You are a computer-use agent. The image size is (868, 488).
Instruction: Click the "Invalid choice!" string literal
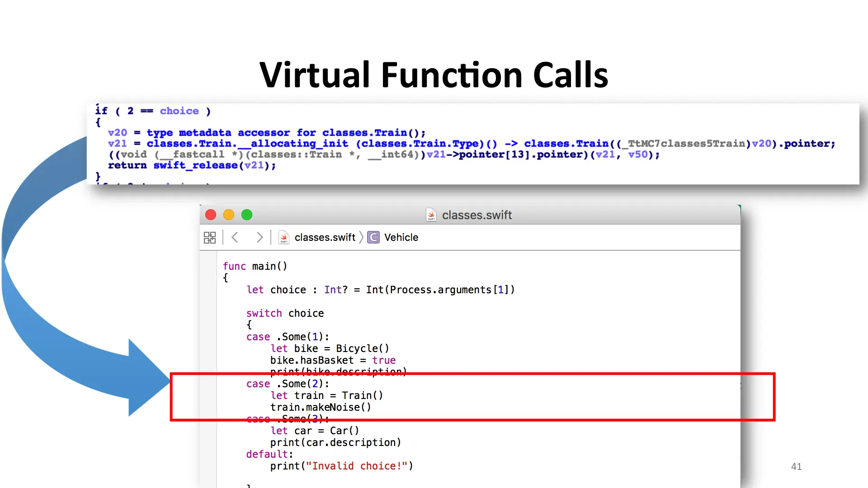coord(357,466)
